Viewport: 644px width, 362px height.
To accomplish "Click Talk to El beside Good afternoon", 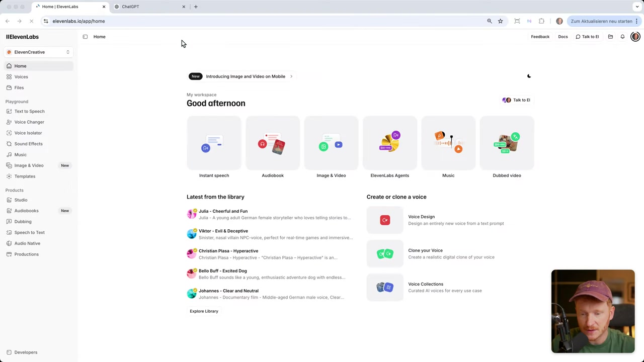I will point(517,100).
